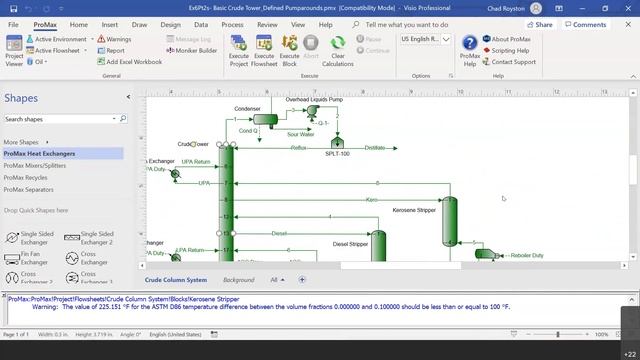Add a new page
The image size is (640, 360).
[x=302, y=280]
